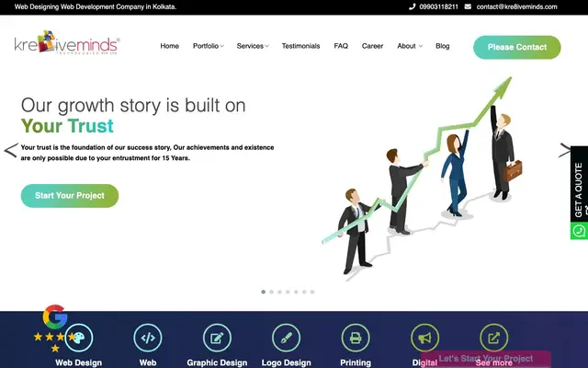Select the sixth carousel dot
Screen dimensions: 588x368
pyautogui.click(x=304, y=292)
